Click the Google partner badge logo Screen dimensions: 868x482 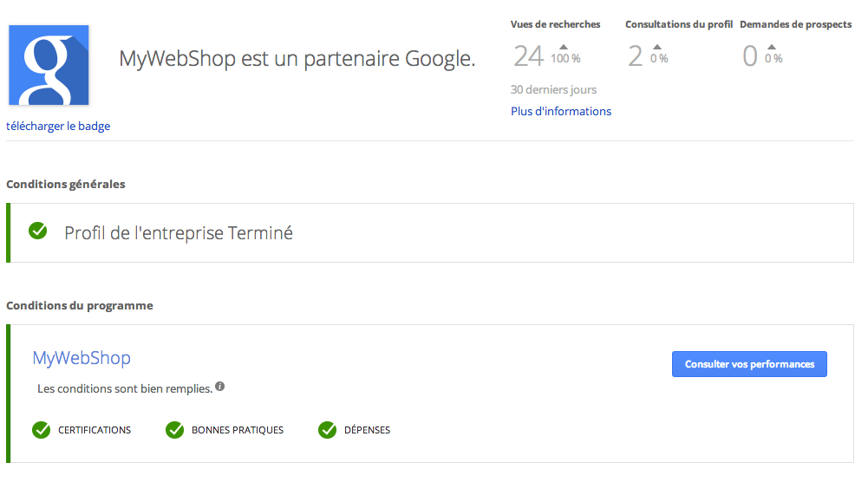tap(49, 65)
